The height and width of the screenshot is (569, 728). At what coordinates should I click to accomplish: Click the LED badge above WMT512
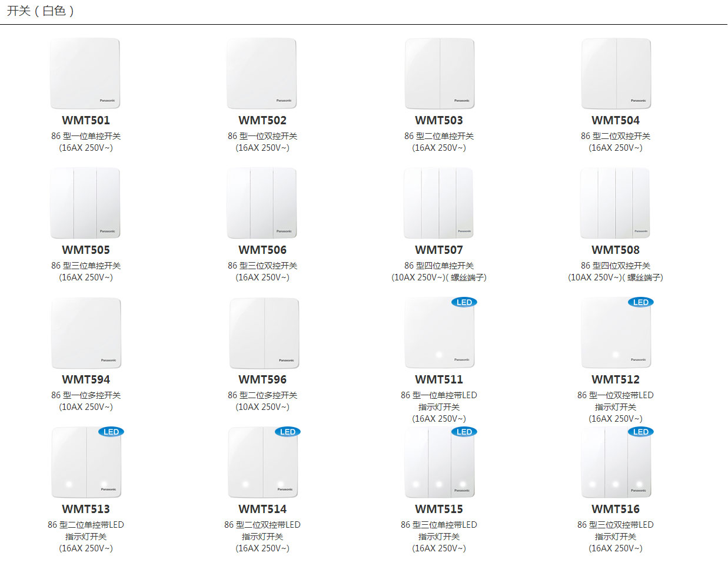click(640, 302)
